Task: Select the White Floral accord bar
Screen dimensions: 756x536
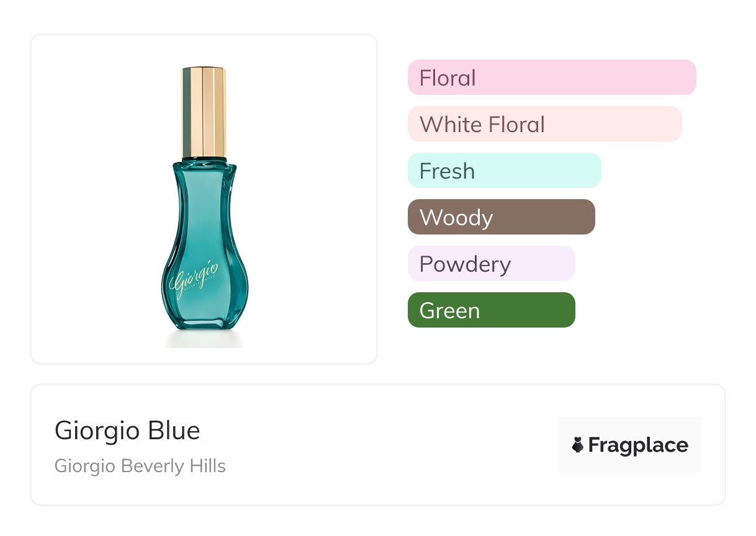Action: tap(544, 124)
